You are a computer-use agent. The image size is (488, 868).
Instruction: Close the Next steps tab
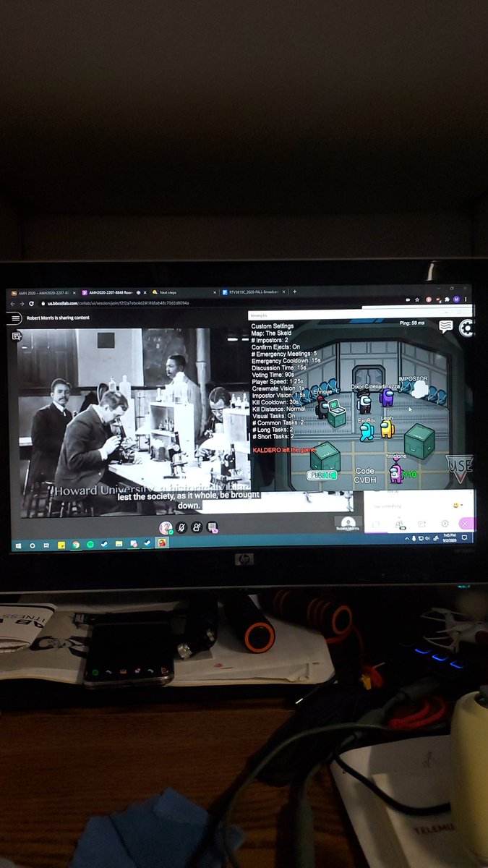tap(214, 292)
